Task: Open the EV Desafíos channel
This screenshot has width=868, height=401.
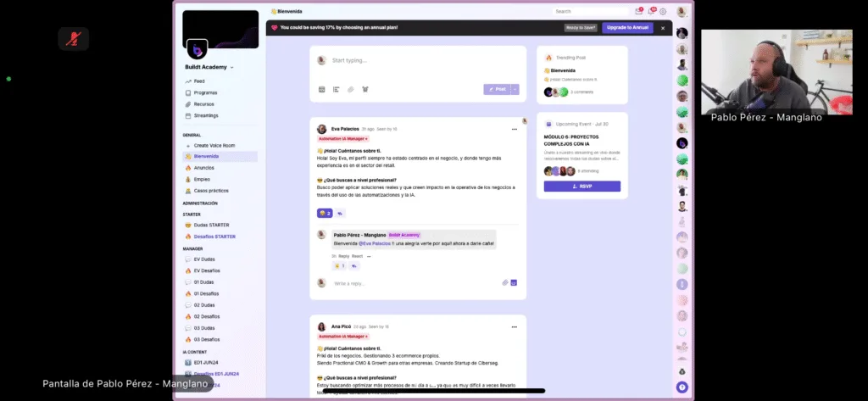Action: coord(207,270)
